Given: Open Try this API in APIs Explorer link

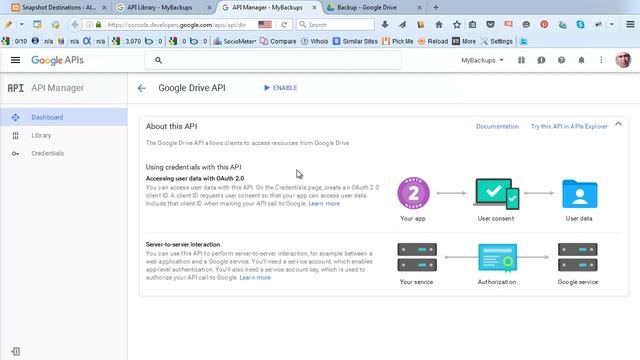Looking at the screenshot, I should click(569, 127).
